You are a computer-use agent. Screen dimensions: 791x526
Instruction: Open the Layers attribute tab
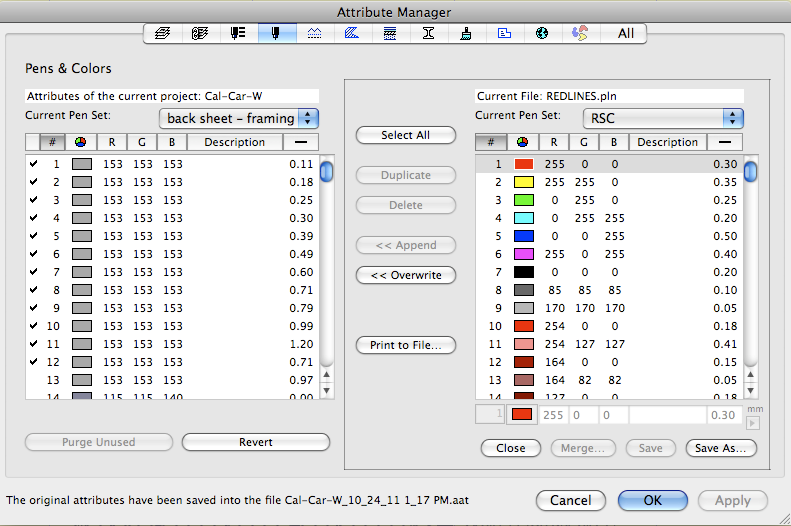click(162, 33)
